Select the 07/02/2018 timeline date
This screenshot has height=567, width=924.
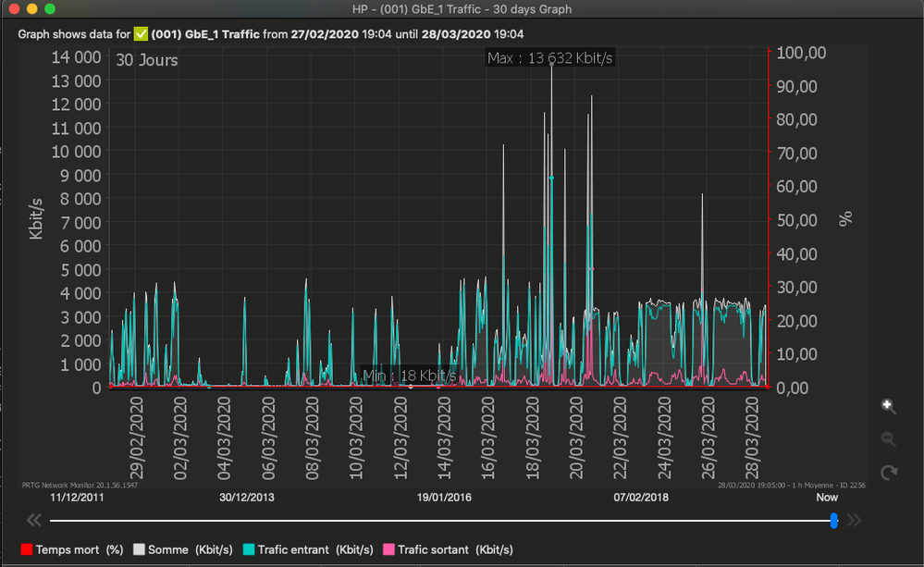click(641, 497)
